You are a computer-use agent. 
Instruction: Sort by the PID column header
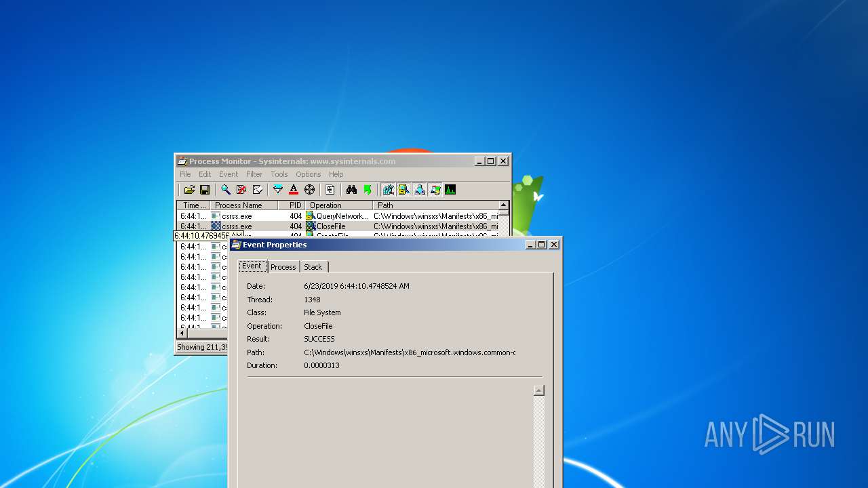[x=292, y=205]
